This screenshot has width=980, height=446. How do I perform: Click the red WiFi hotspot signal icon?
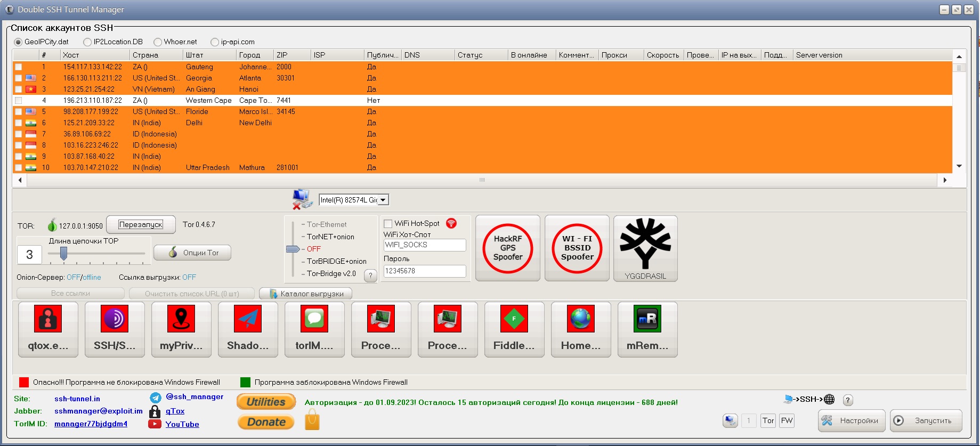coord(451,223)
